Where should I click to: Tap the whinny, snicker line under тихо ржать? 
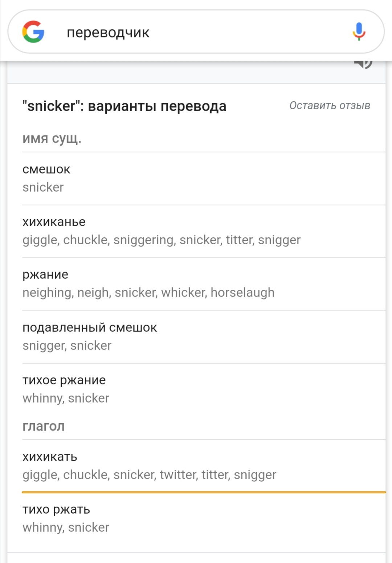(66, 527)
